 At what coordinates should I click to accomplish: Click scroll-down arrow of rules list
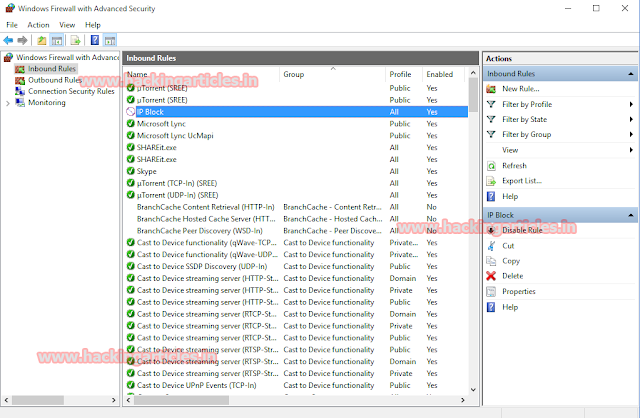(473, 390)
